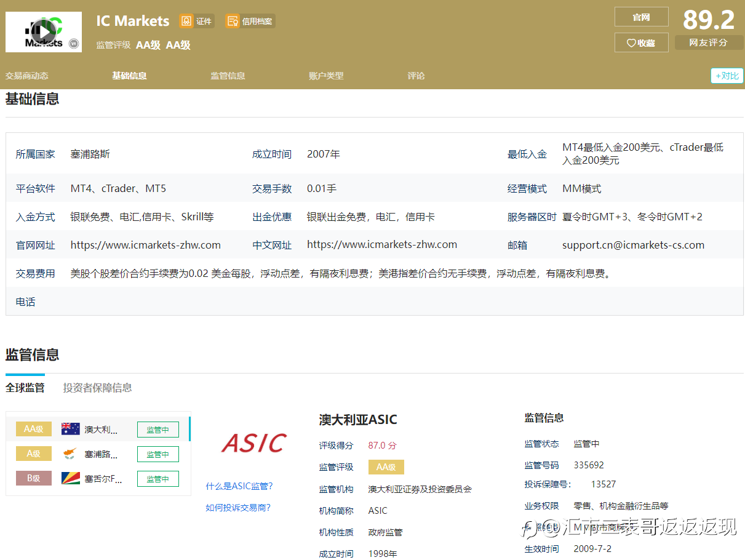Click the support.cn@icmarkets-cs.com email
745x560 pixels.
(633, 245)
